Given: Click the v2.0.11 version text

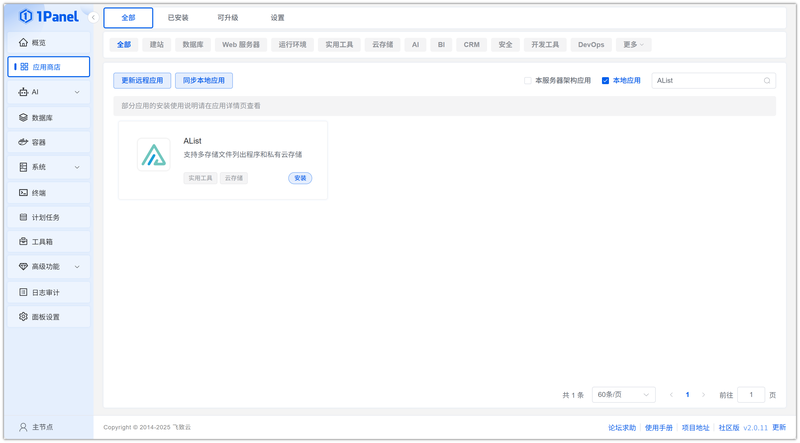Looking at the screenshot, I should 756,428.
